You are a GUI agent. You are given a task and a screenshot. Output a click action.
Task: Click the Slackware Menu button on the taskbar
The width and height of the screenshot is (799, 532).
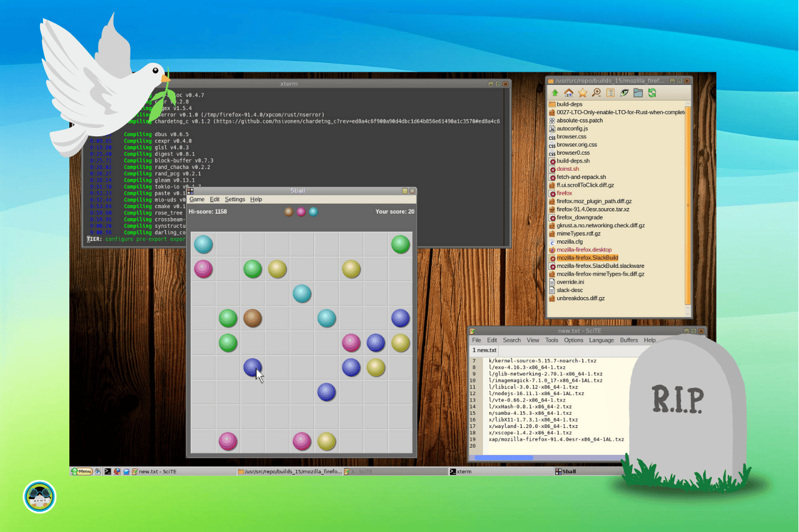[81, 471]
